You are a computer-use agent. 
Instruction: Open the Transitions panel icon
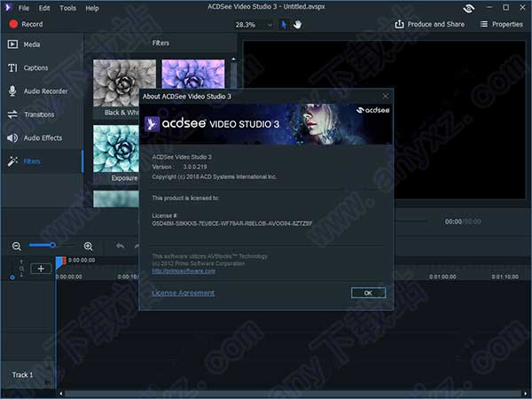point(12,114)
